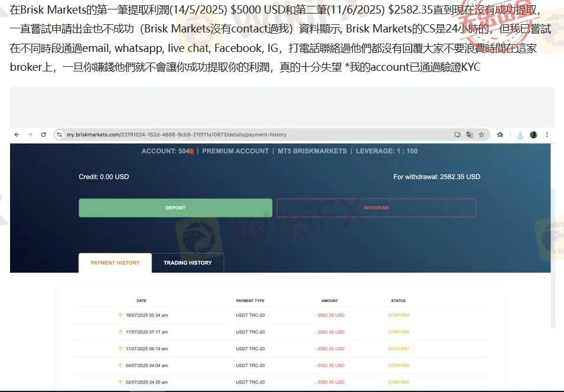Image resolution: width=564 pixels, height=392 pixels.
Task: Click the AMOUNT column header
Action: (x=330, y=300)
